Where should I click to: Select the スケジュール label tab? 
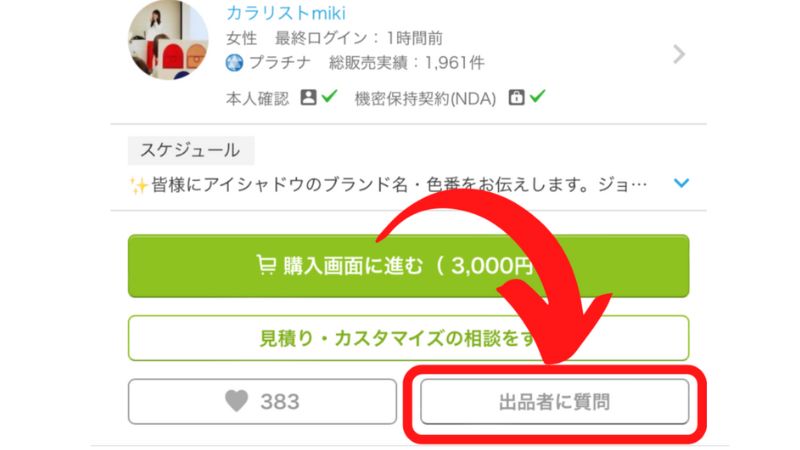click(191, 150)
